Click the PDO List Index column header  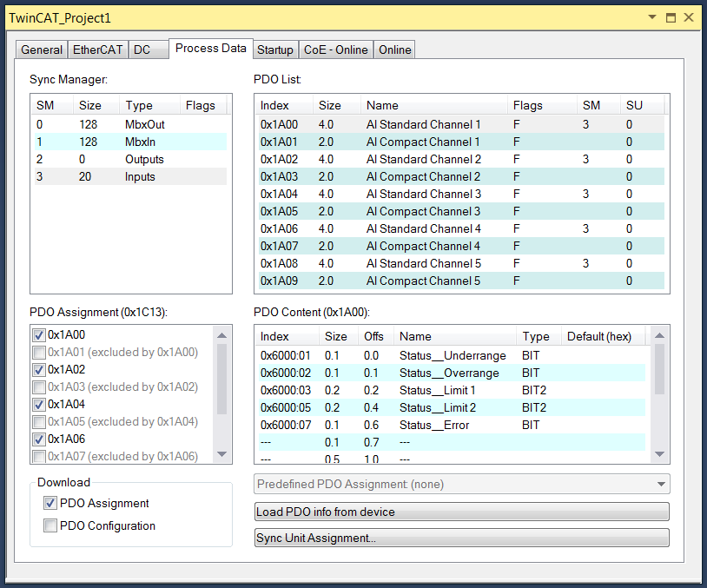click(x=284, y=105)
